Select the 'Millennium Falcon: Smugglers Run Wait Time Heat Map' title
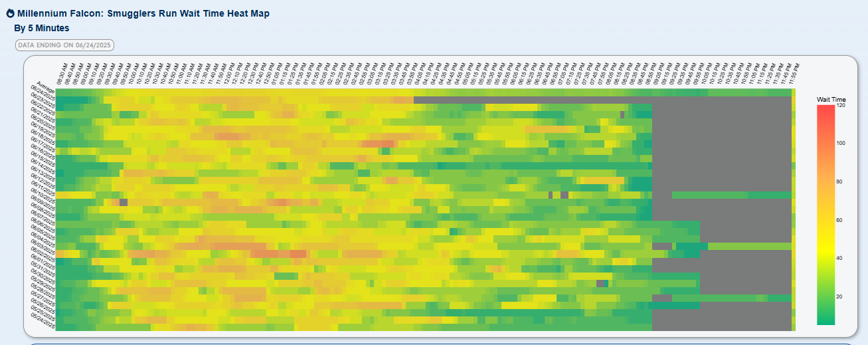868x345 pixels. click(143, 14)
